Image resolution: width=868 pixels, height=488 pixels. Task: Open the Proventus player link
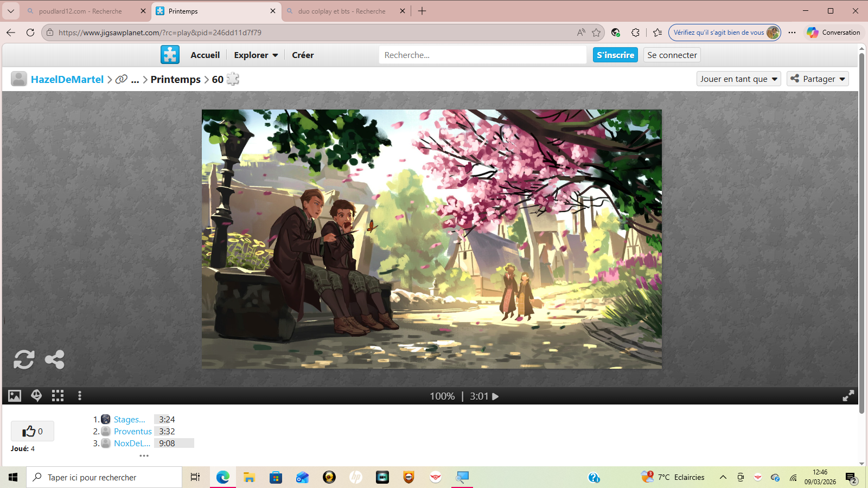[x=133, y=431]
